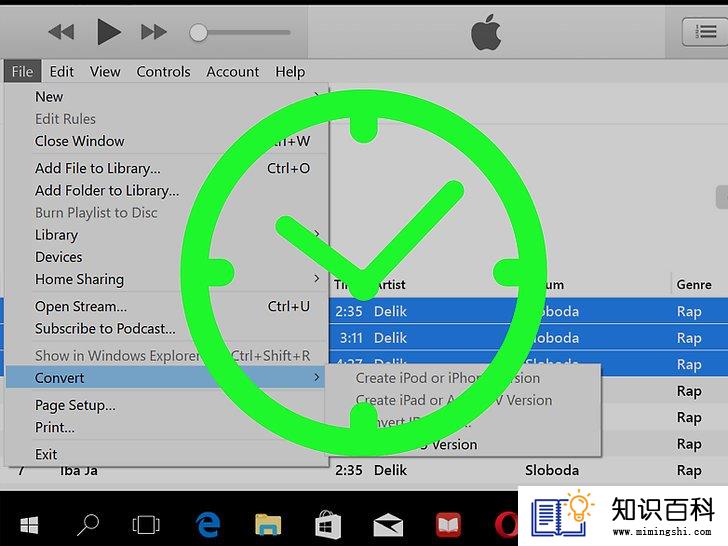This screenshot has width=728, height=546.
Task: Open the Devices submenu
Action: click(167, 257)
